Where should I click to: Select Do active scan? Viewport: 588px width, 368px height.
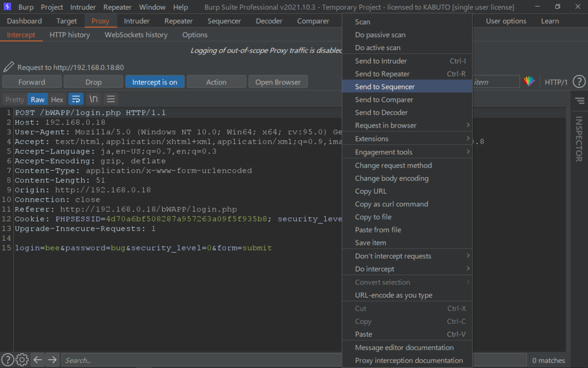point(407,48)
